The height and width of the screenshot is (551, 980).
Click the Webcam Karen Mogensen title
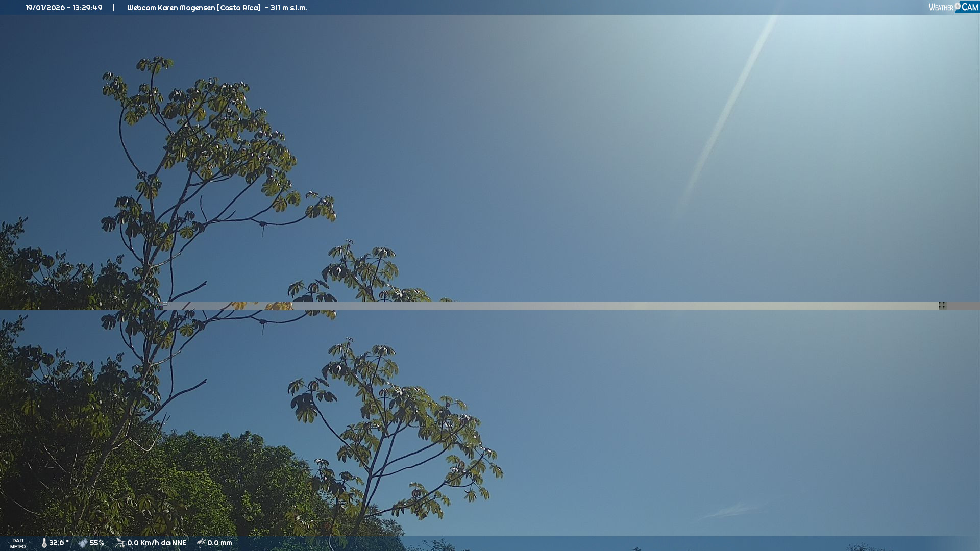click(170, 8)
